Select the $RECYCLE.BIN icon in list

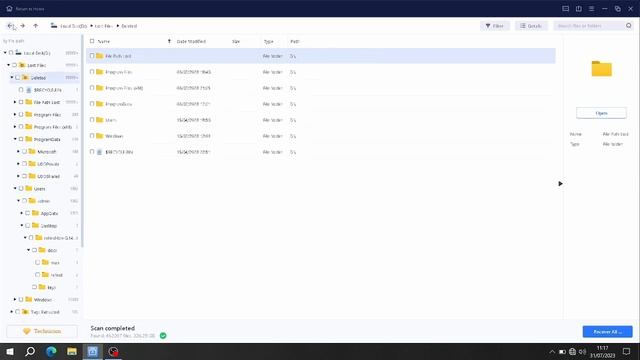[x=99, y=152]
